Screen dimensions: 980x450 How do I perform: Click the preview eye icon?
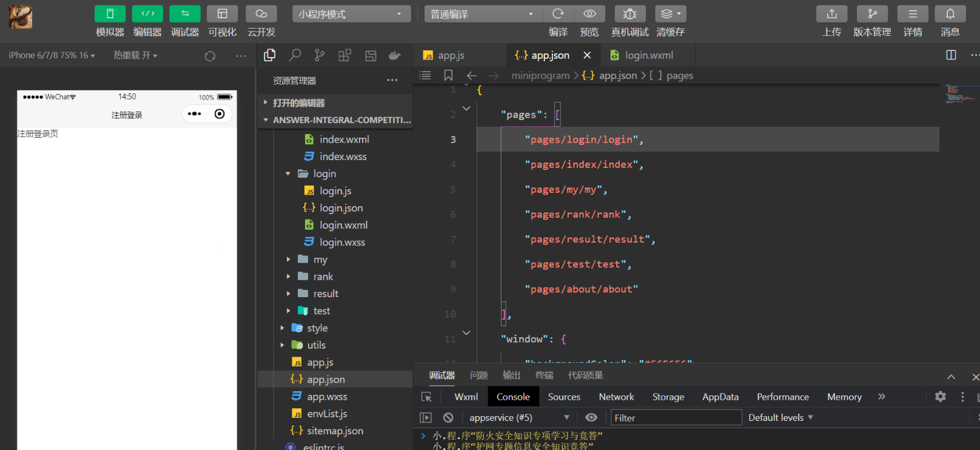(589, 13)
